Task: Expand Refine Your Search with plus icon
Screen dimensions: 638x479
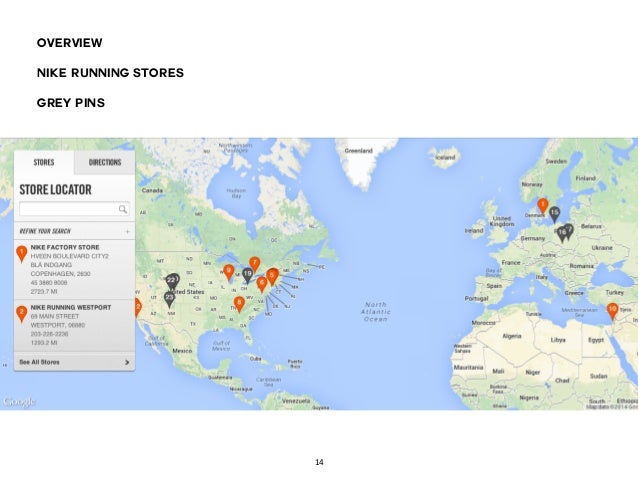Action: (x=127, y=232)
